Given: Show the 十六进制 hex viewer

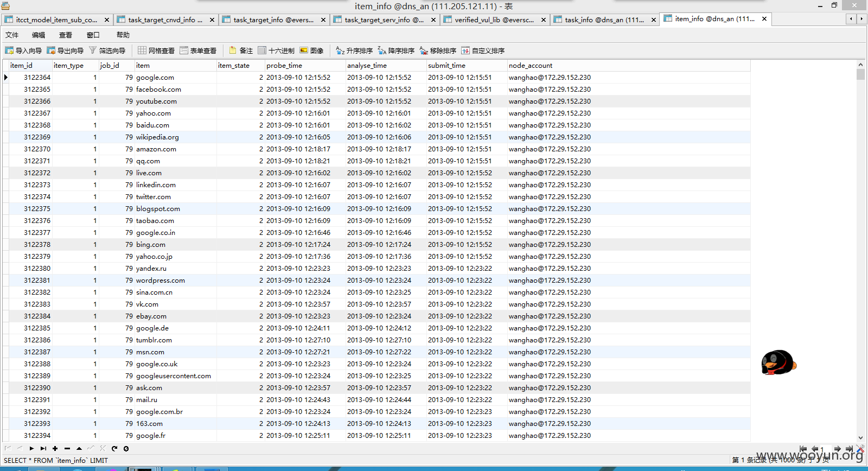Looking at the screenshot, I should coord(276,50).
